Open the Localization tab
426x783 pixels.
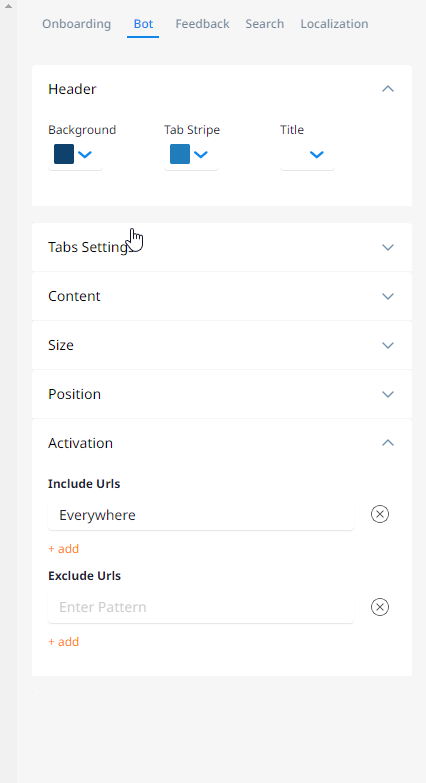pyautogui.click(x=334, y=23)
